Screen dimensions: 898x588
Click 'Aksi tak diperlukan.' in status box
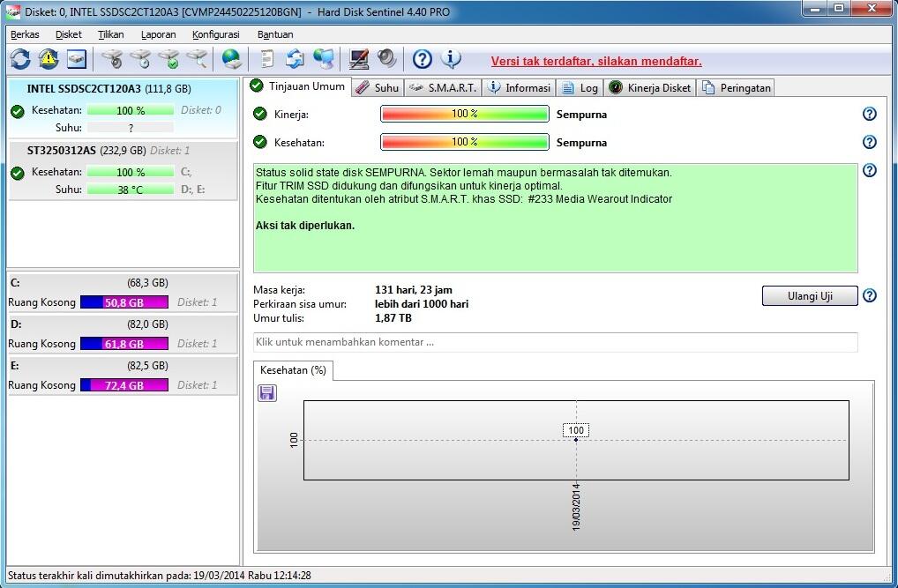[x=305, y=226]
